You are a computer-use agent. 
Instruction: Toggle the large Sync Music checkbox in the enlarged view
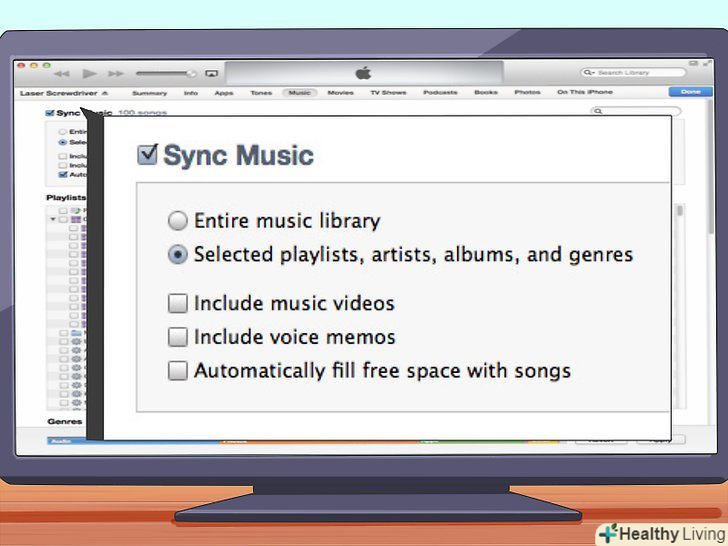pos(148,155)
